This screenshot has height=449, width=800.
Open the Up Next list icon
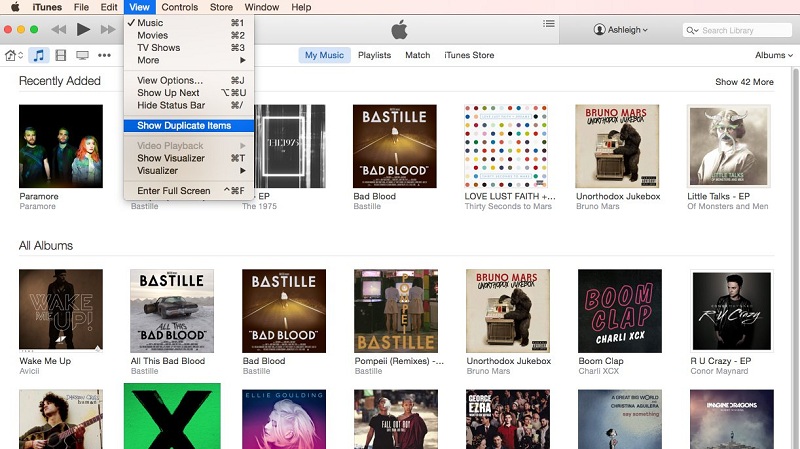click(548, 23)
